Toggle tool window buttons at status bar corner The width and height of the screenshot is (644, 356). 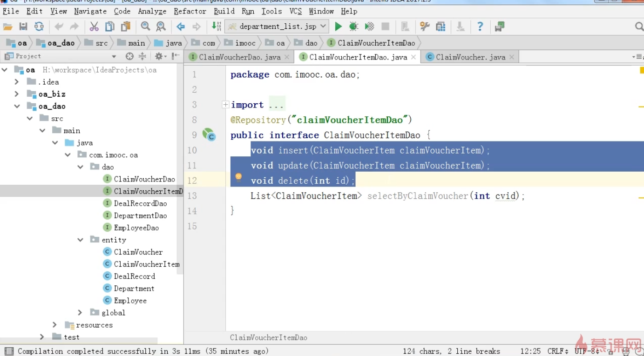click(x=9, y=351)
